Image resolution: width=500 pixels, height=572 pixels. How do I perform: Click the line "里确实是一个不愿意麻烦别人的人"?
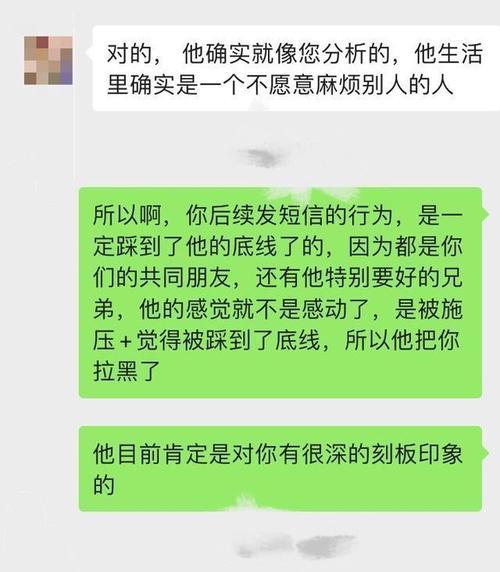[280, 86]
